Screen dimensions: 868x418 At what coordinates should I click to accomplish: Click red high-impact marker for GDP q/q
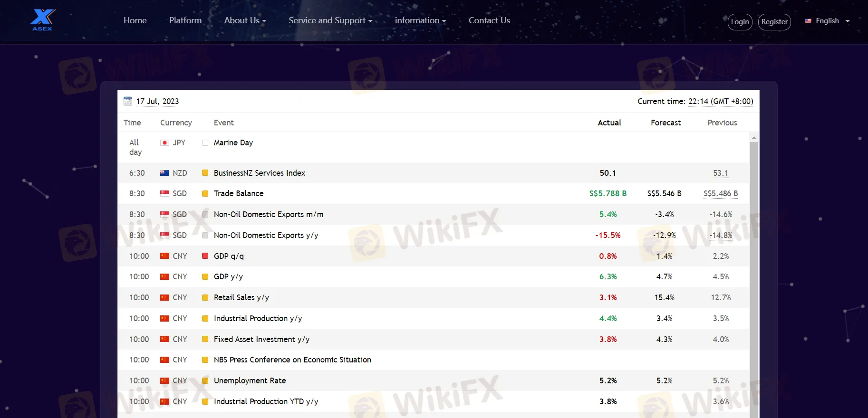click(205, 256)
